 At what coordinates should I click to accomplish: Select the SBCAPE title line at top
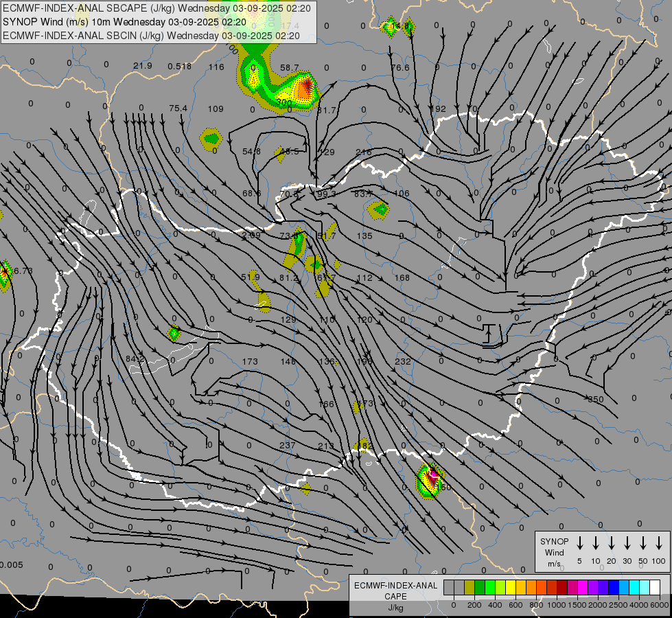(157, 8)
